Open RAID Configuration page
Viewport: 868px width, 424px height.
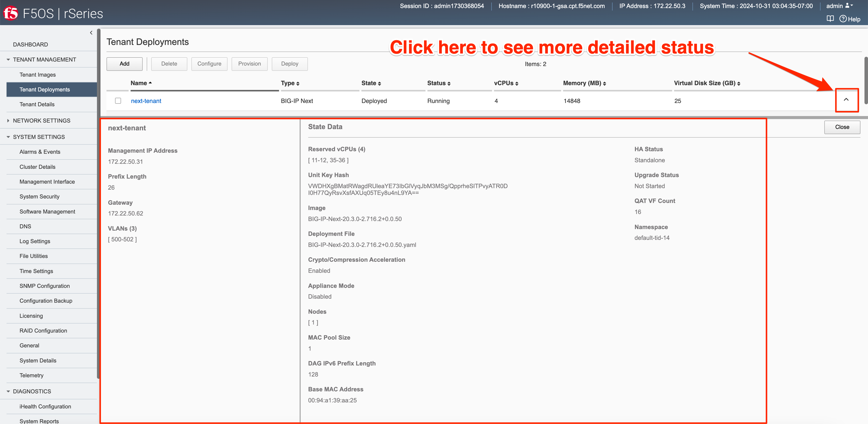(43, 331)
